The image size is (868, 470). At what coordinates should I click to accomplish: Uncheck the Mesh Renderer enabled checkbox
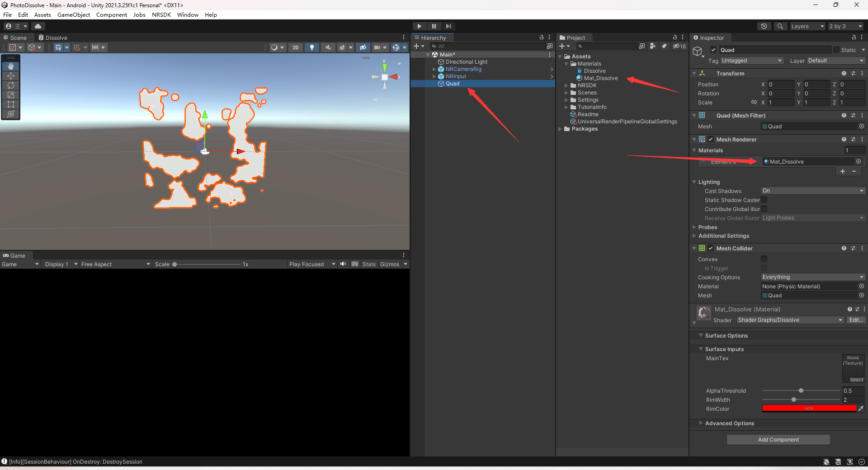tap(711, 140)
